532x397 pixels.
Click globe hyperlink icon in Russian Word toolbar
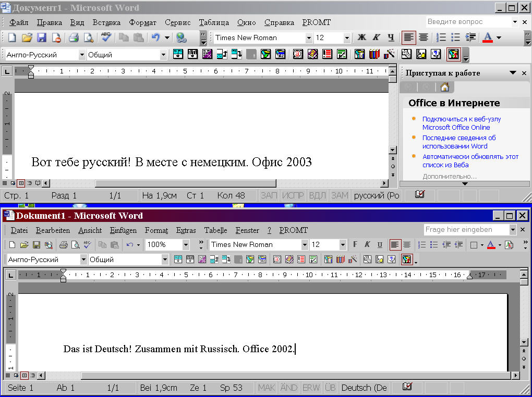[182, 38]
